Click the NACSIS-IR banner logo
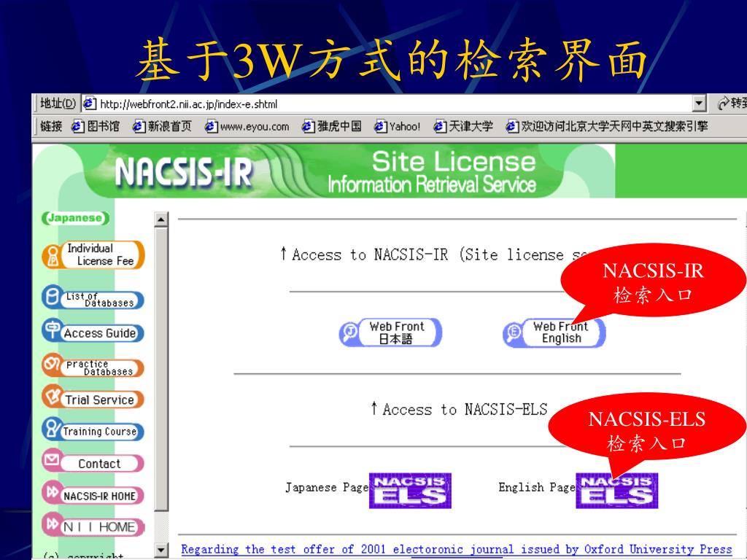The image size is (747, 560). pyautogui.click(x=183, y=172)
